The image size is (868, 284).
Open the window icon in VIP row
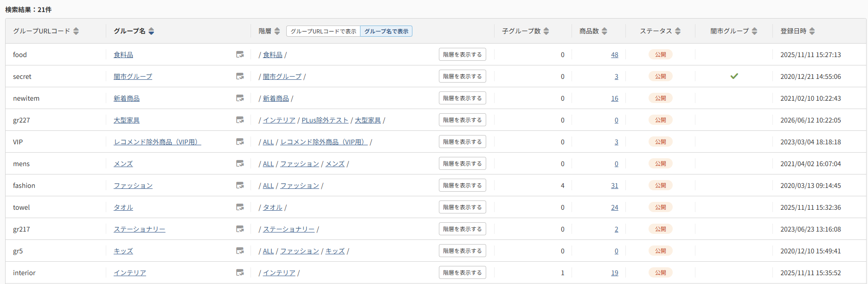(240, 142)
